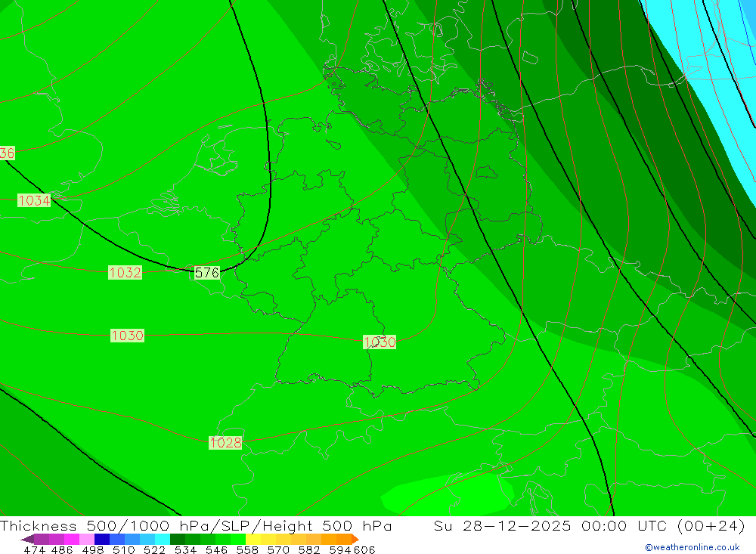
Task: Select the bright magenta legend swatch
Action: click(72, 539)
